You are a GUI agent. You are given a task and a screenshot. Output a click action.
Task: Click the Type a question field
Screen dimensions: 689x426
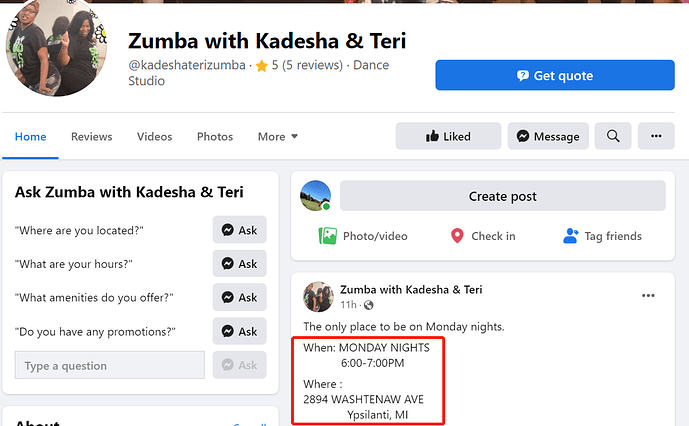coord(110,365)
